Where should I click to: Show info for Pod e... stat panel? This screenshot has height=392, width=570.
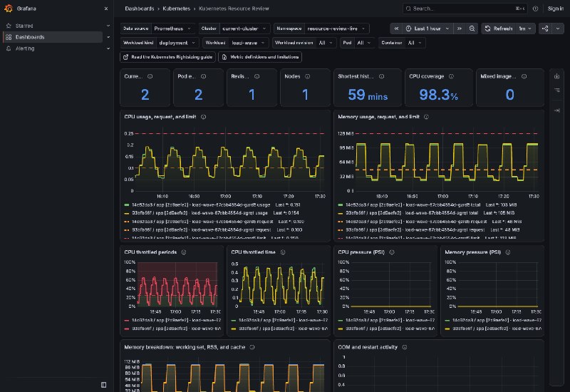coord(203,76)
